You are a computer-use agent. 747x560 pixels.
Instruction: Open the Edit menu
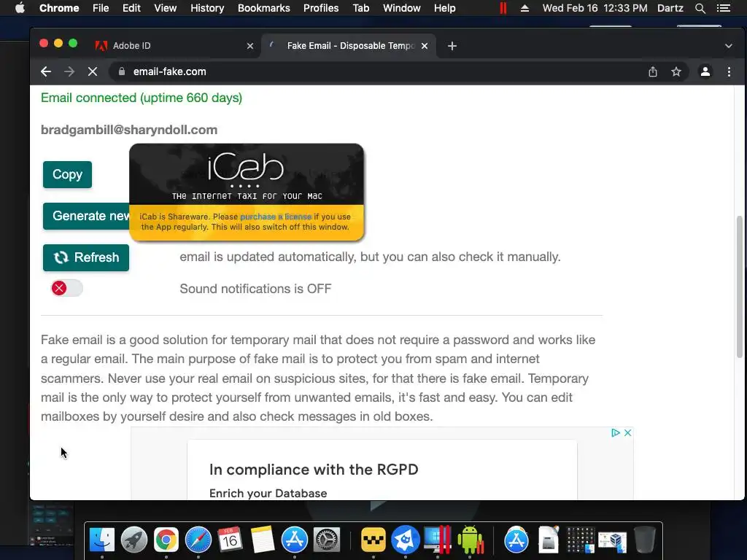(x=131, y=8)
